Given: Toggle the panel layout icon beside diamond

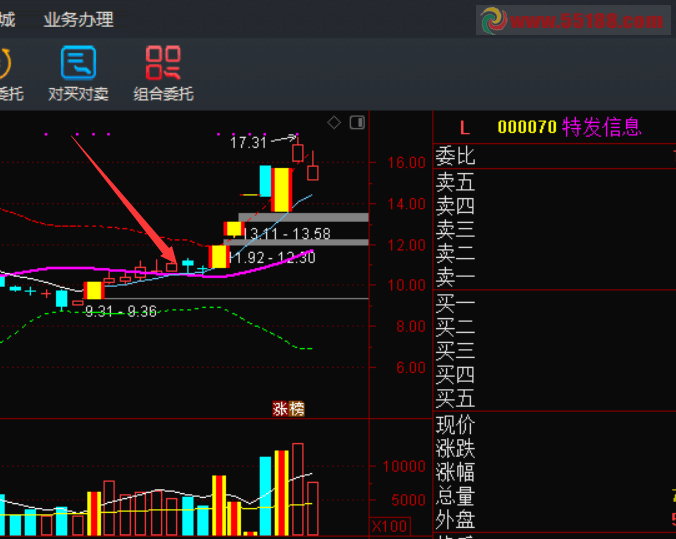Looking at the screenshot, I should 357,122.
